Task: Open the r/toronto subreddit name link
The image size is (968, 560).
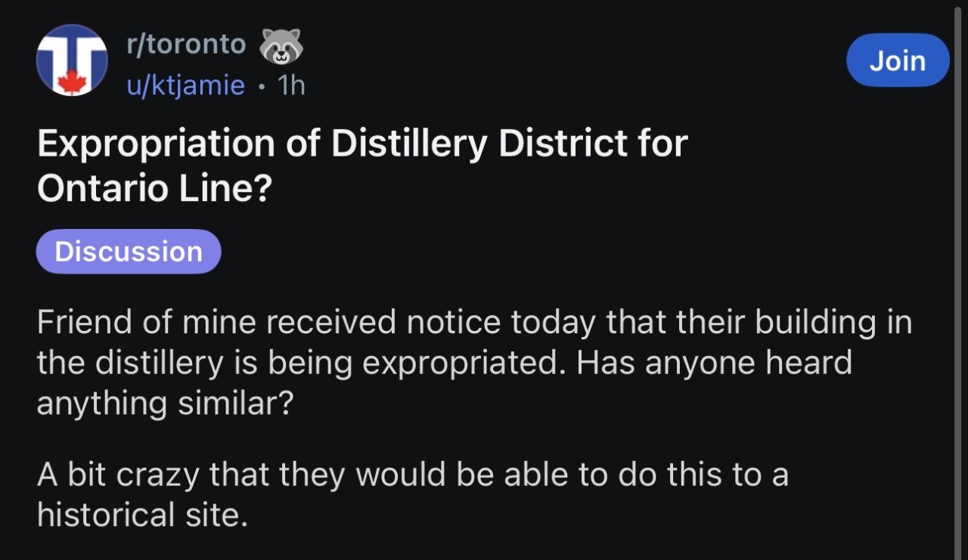Action: click(x=186, y=45)
